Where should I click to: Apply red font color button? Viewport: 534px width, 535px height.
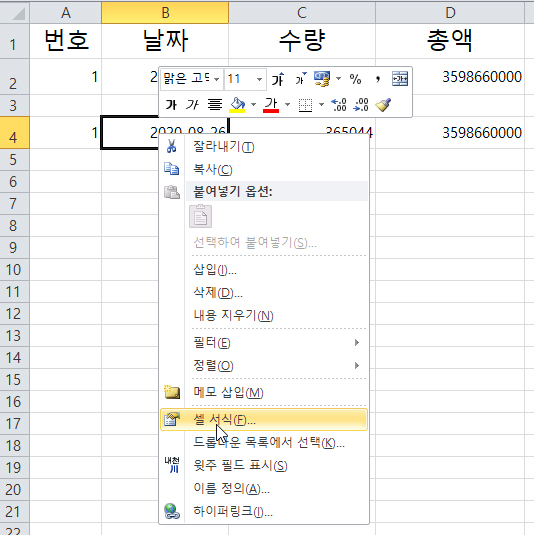pos(271,105)
